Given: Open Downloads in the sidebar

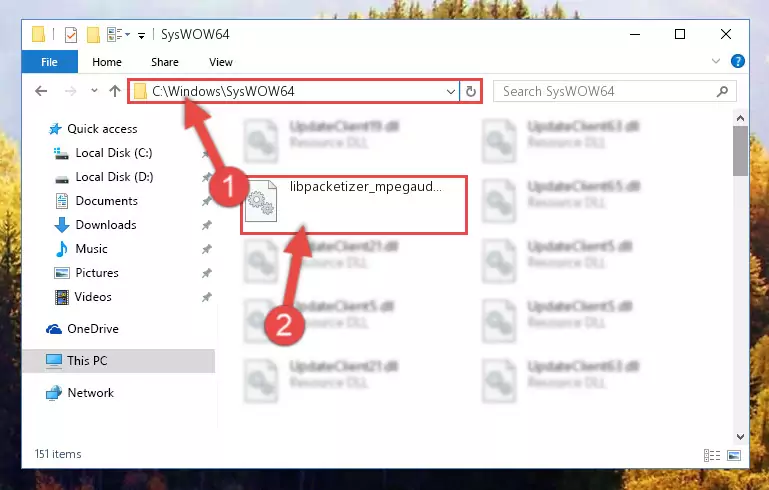Looking at the screenshot, I should (x=106, y=225).
